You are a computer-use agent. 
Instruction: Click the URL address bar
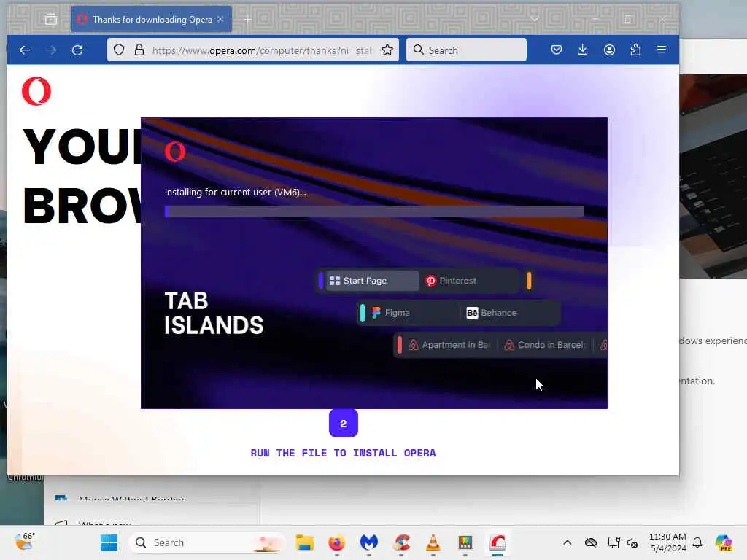coord(253,50)
